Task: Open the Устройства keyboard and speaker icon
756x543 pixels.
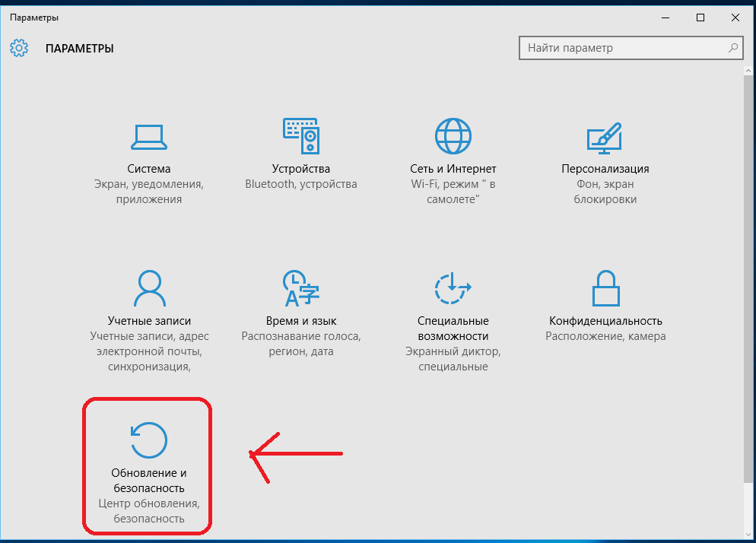Action: pyautogui.click(x=301, y=137)
